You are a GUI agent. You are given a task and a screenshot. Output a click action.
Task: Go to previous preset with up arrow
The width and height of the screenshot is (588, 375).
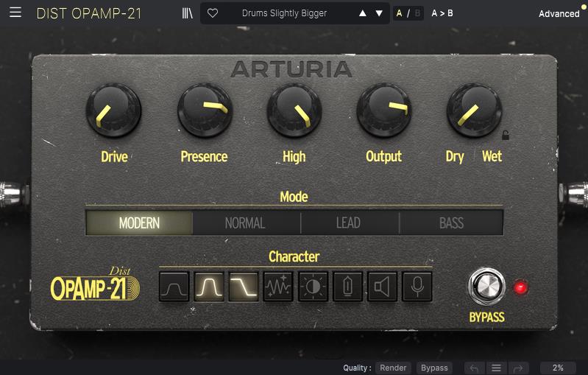click(x=362, y=13)
